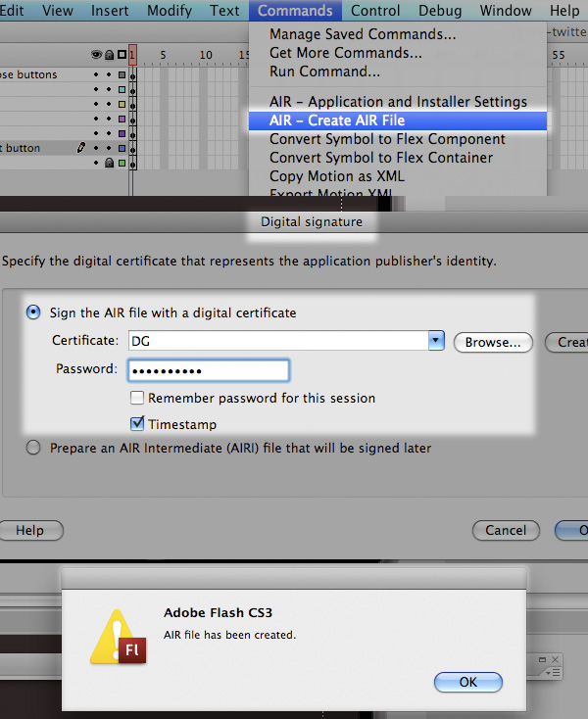Click the keyframe on the 'ose buttons' layer

coord(133,75)
